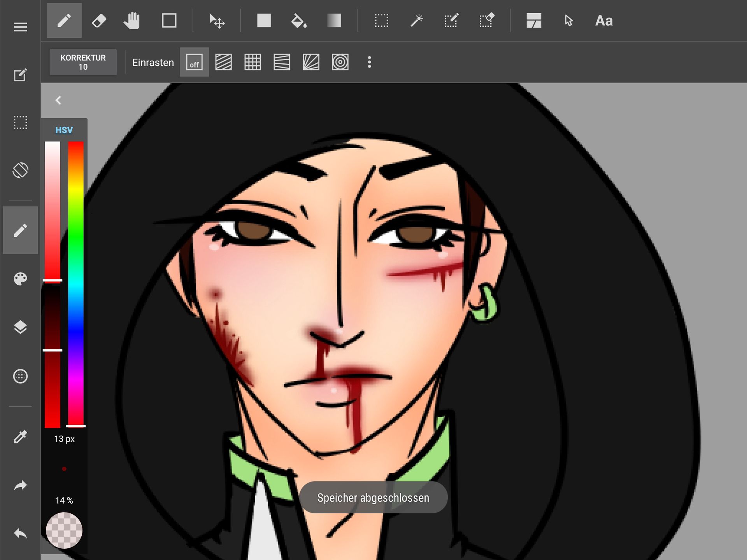Redo the last action
The image size is (747, 560).
[x=20, y=485]
